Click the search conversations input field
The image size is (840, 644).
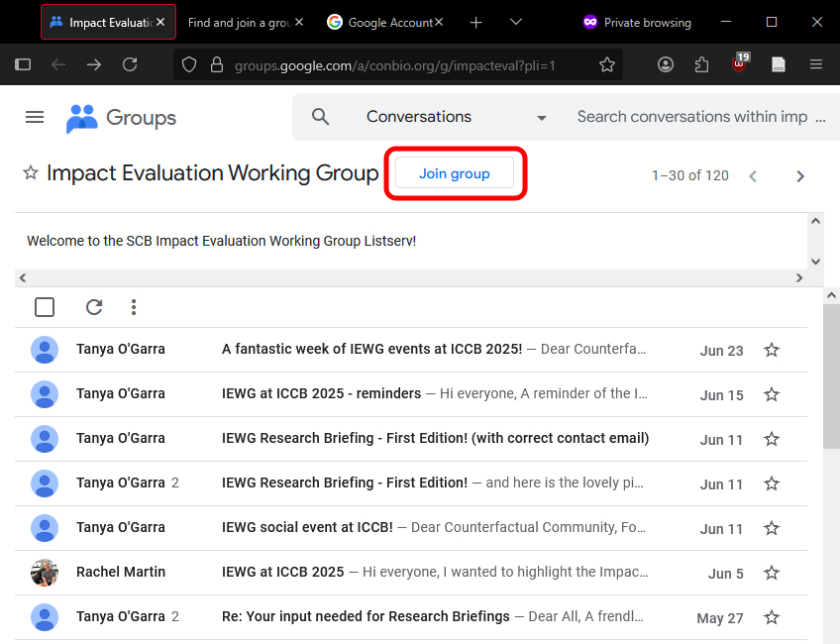point(693,117)
